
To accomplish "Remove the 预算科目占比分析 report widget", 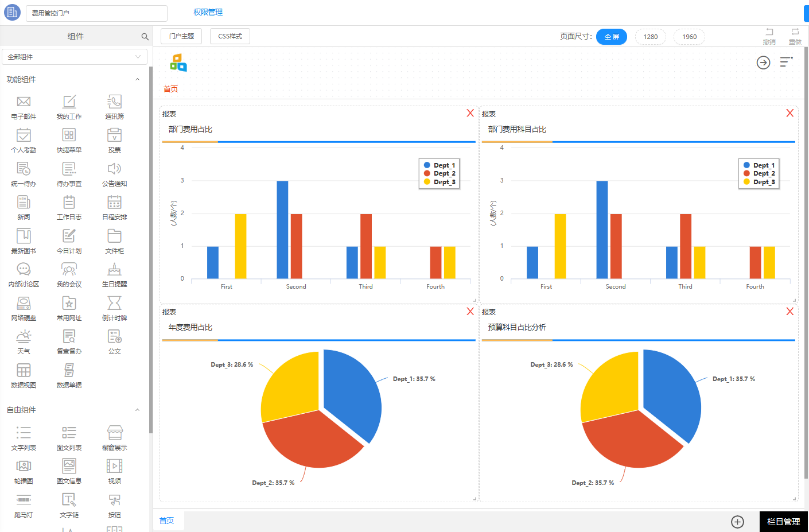I will tap(790, 311).
